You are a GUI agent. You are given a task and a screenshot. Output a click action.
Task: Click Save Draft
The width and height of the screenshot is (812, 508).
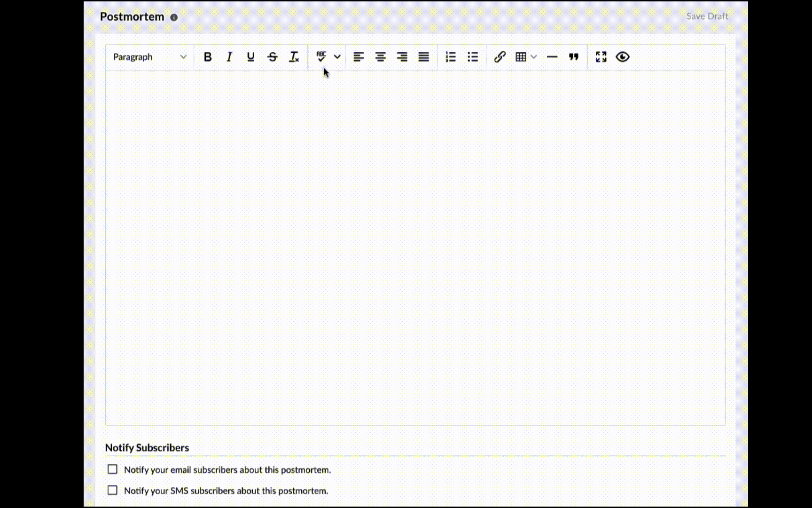point(707,16)
